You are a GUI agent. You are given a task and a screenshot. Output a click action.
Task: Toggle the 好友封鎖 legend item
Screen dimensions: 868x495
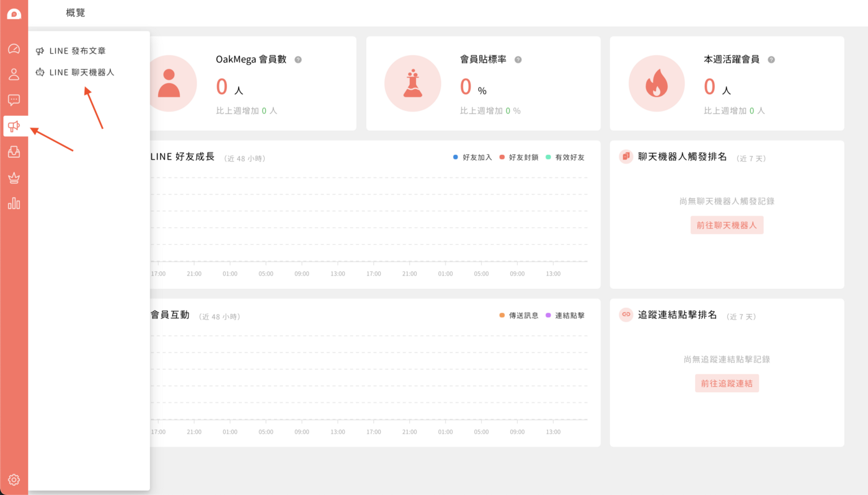click(x=519, y=157)
